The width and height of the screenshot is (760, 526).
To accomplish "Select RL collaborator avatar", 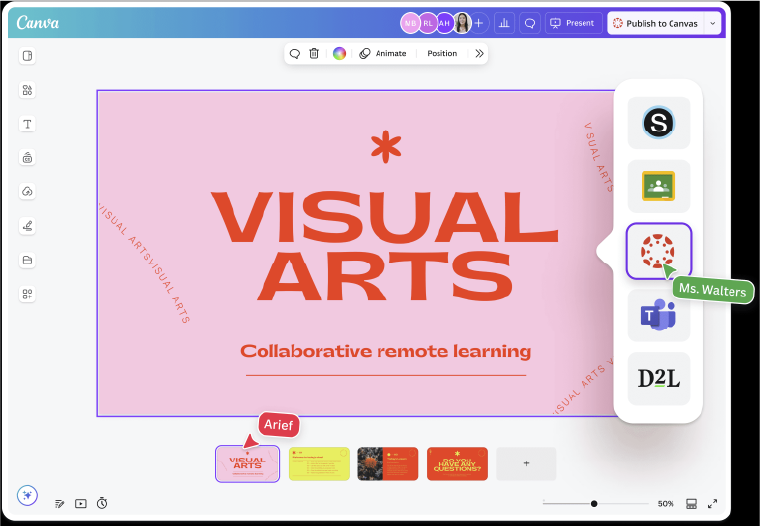I will coord(428,23).
